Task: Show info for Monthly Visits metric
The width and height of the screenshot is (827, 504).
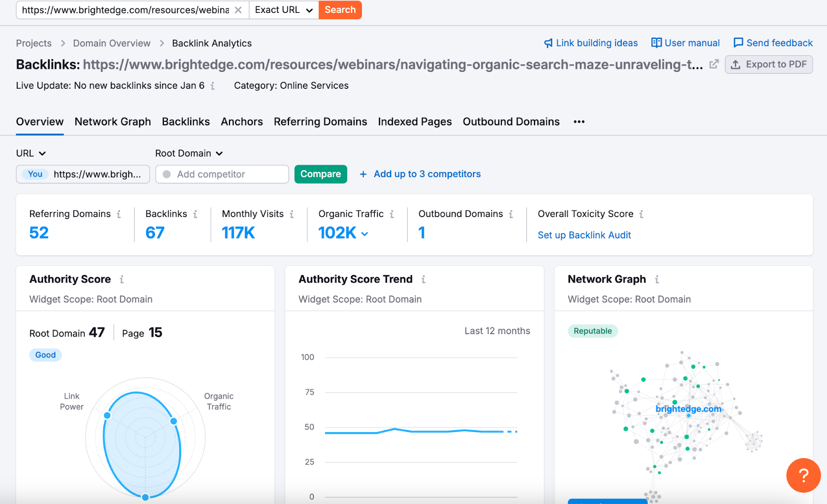Action: (292, 214)
